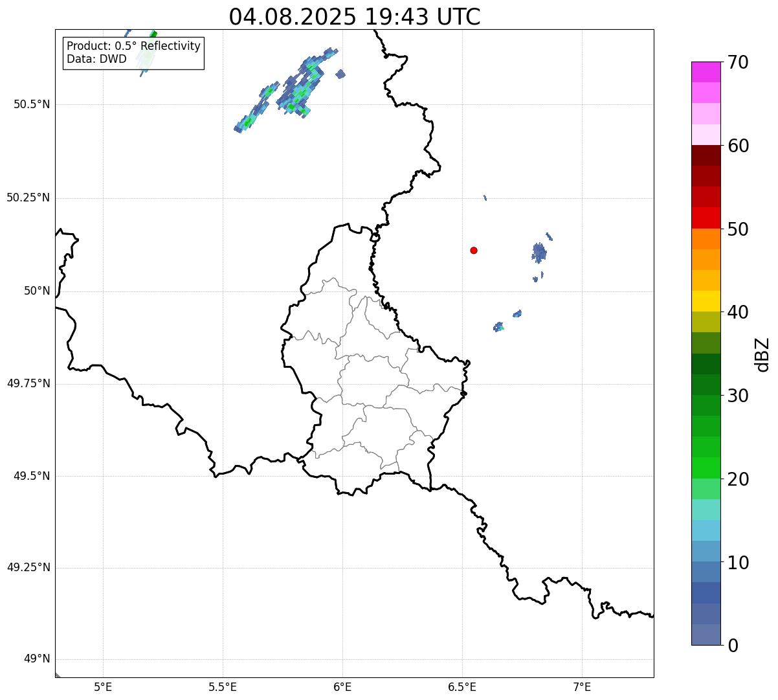
Task: Click the 'Product: 0.5° Reflectivity' legend text
Action: [133, 47]
